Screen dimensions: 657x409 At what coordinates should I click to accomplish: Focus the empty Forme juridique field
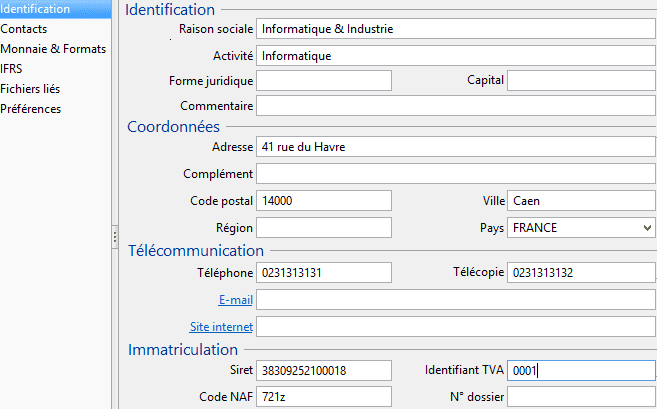pos(324,80)
